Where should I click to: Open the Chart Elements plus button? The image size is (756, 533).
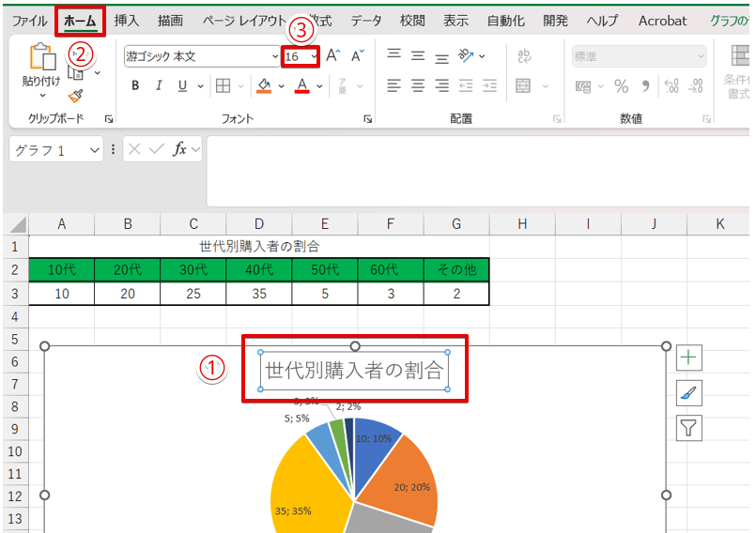[x=689, y=357]
